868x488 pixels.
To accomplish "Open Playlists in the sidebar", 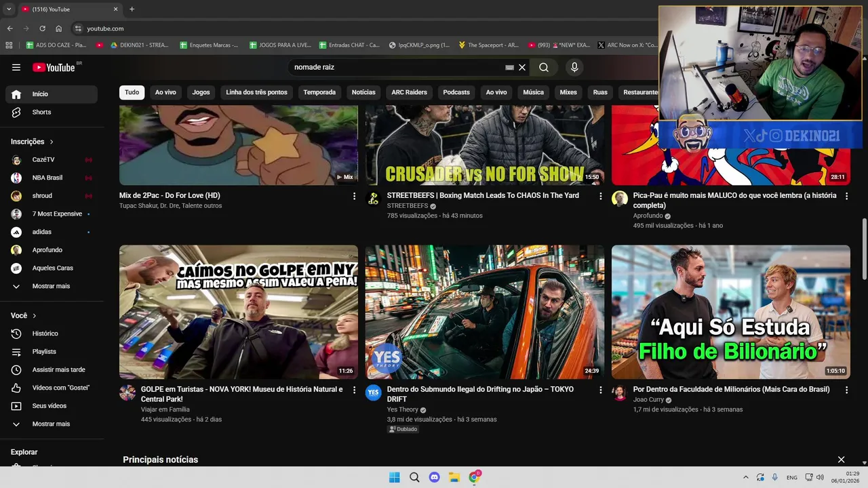I will 52,352.
